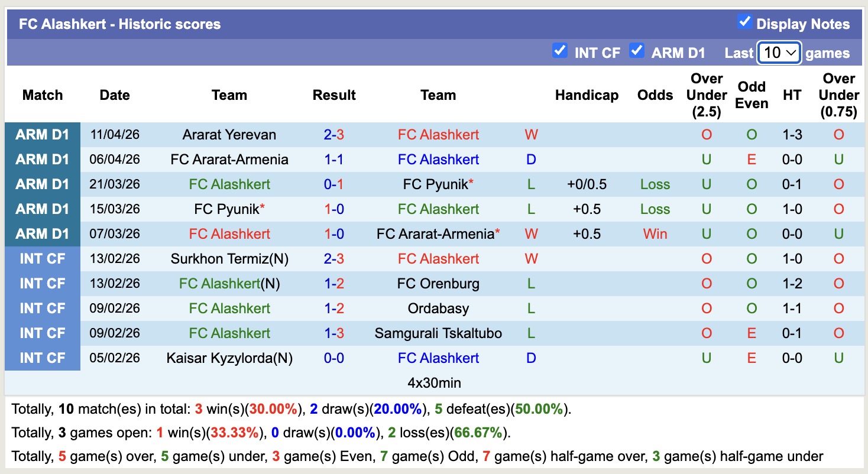
Task: Click Samgurali Tskaltubo team name
Action: click(x=438, y=333)
